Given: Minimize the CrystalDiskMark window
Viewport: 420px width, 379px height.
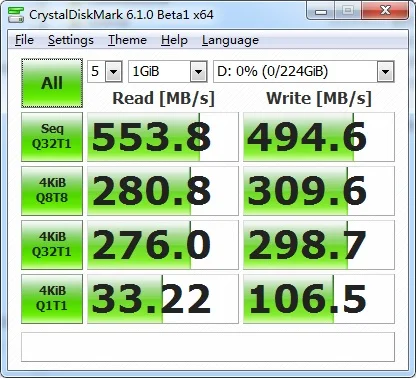Looking at the screenshot, I should tap(320, 11).
